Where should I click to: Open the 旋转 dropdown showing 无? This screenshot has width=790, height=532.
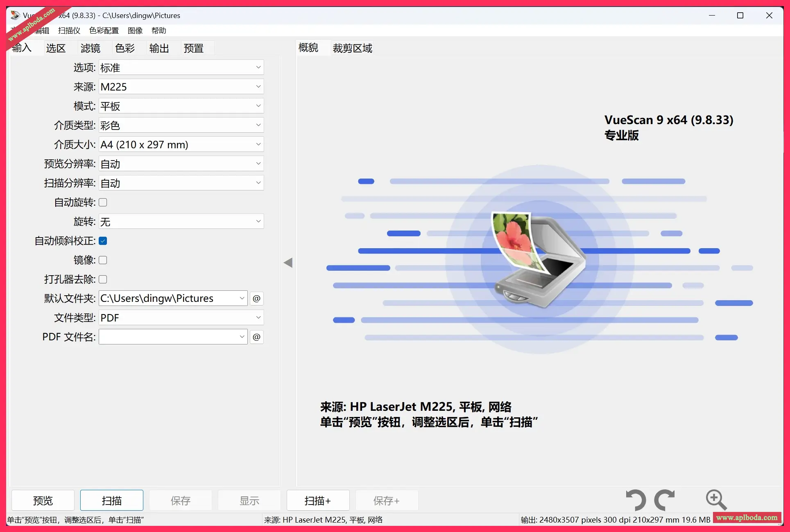click(181, 222)
